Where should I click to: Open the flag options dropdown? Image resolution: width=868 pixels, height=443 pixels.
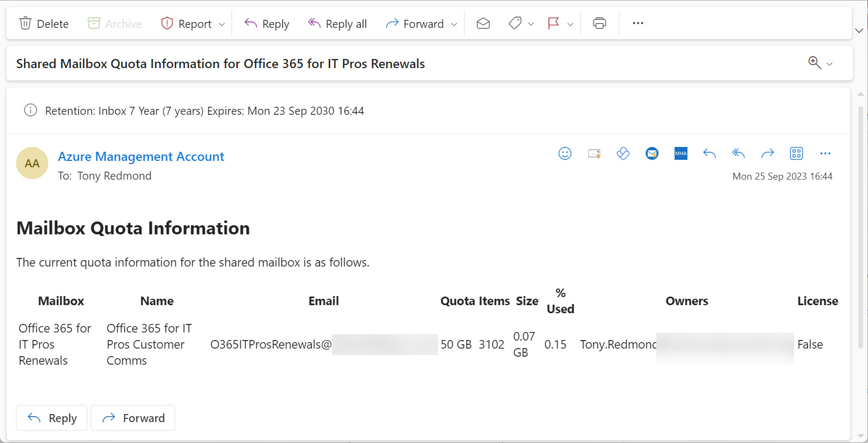(x=571, y=24)
